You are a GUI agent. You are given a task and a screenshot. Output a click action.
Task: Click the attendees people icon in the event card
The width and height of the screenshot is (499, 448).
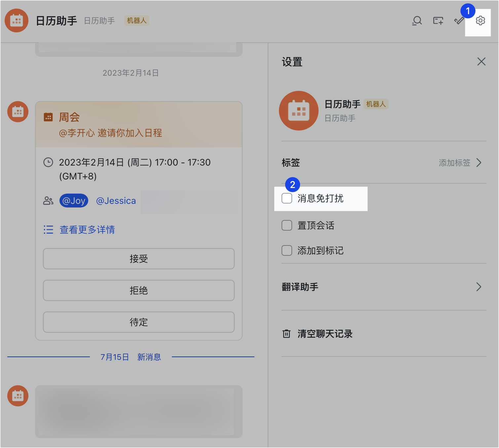[48, 200]
